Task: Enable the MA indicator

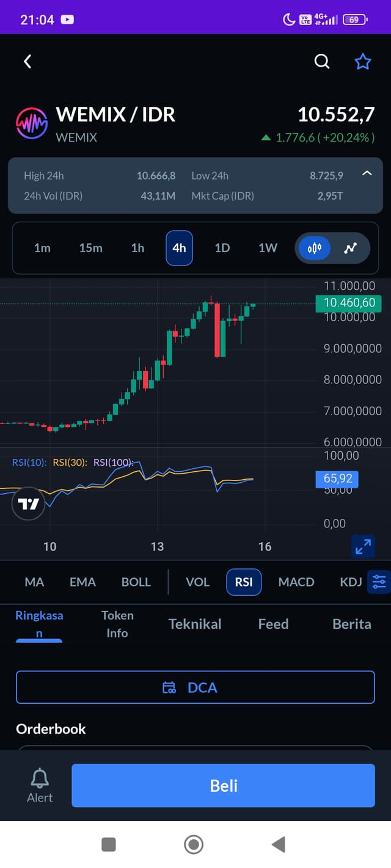Action: tap(34, 582)
